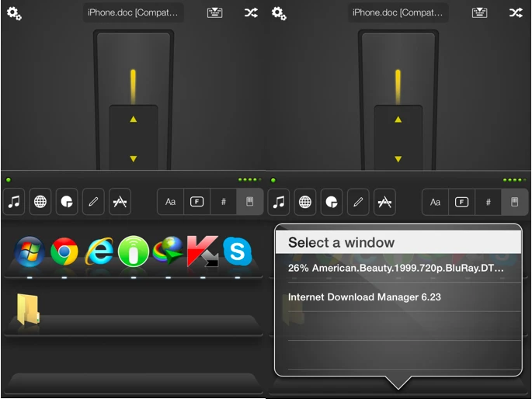Tap scroll up arrow on left screen
The width and height of the screenshot is (532, 399).
[x=133, y=120]
